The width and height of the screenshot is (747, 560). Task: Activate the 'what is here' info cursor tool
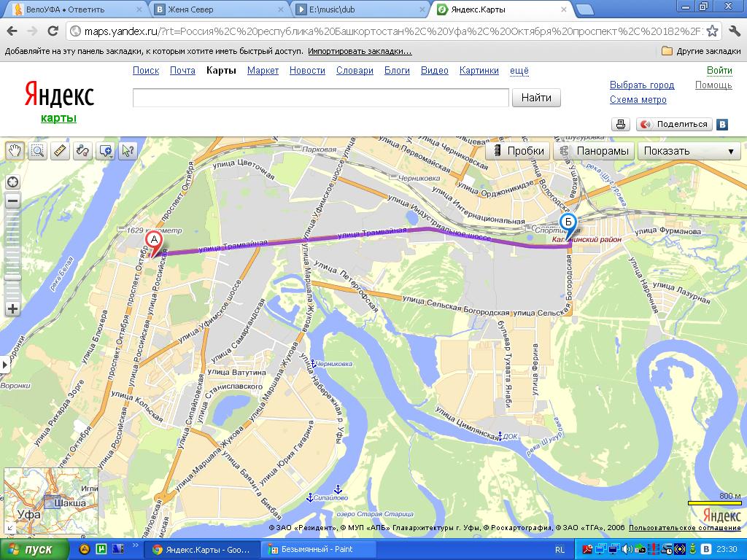128,151
